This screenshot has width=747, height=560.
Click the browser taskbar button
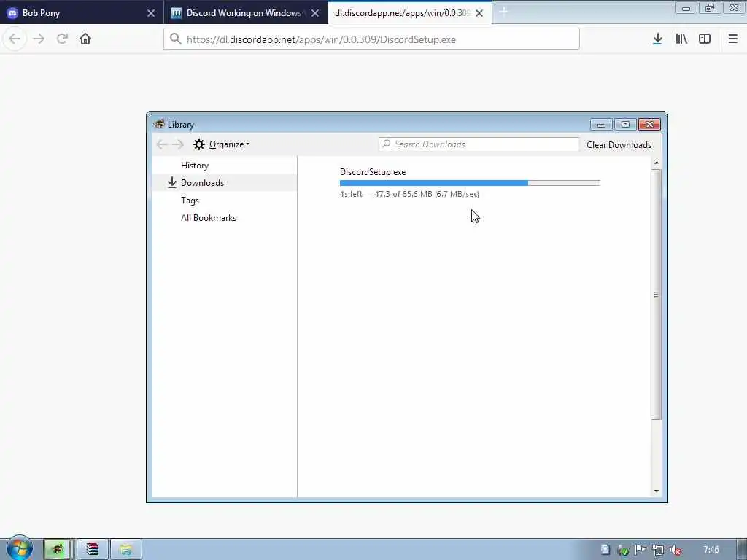point(58,550)
